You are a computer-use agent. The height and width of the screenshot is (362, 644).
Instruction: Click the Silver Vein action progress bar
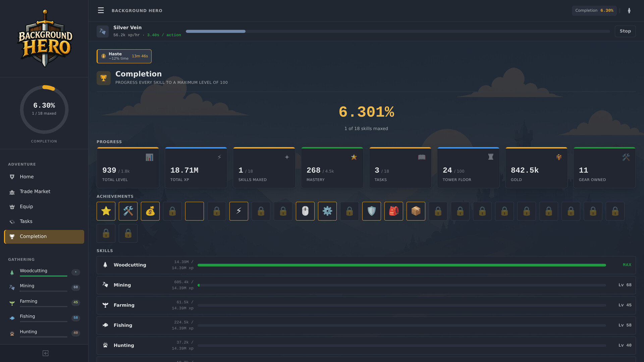tap(398, 32)
